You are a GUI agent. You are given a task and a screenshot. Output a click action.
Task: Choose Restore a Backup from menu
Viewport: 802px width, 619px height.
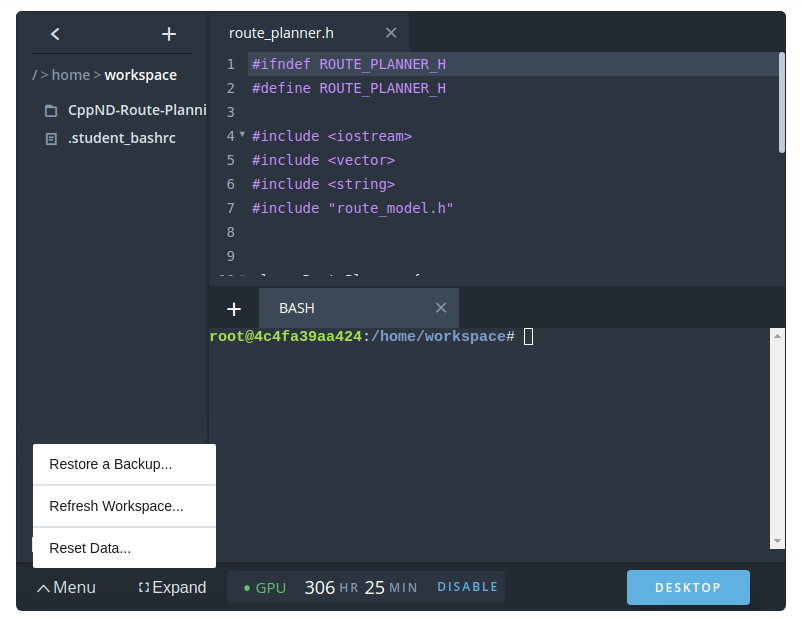111,464
